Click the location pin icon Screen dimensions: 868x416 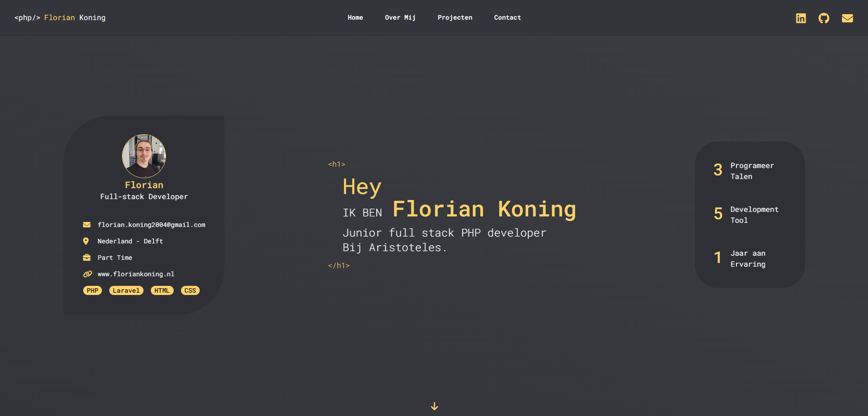pos(86,241)
